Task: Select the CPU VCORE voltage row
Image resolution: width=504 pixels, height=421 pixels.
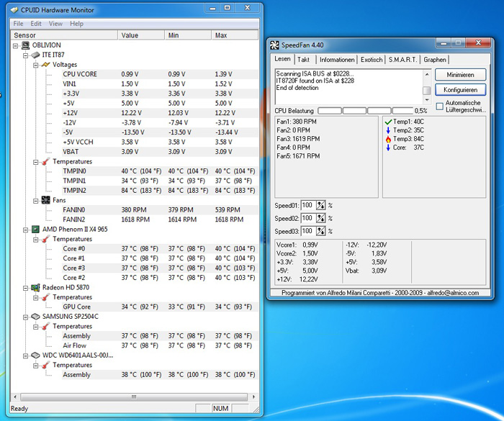Action: click(160, 74)
